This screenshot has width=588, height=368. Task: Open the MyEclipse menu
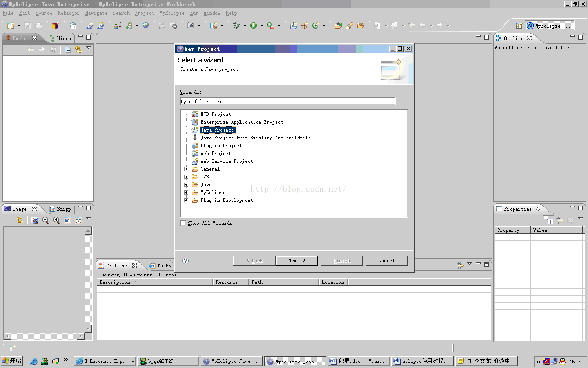[172, 13]
